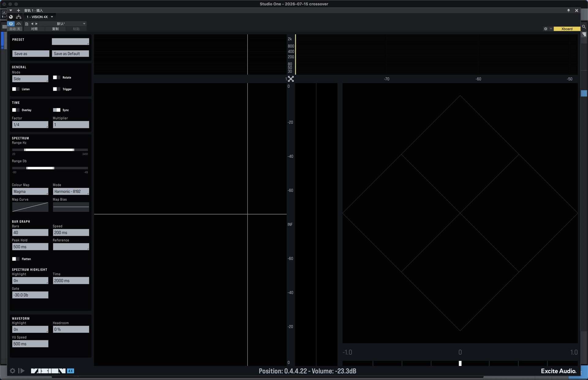Click the VU Speed field under Waveform
588x380 pixels.
click(x=30, y=344)
